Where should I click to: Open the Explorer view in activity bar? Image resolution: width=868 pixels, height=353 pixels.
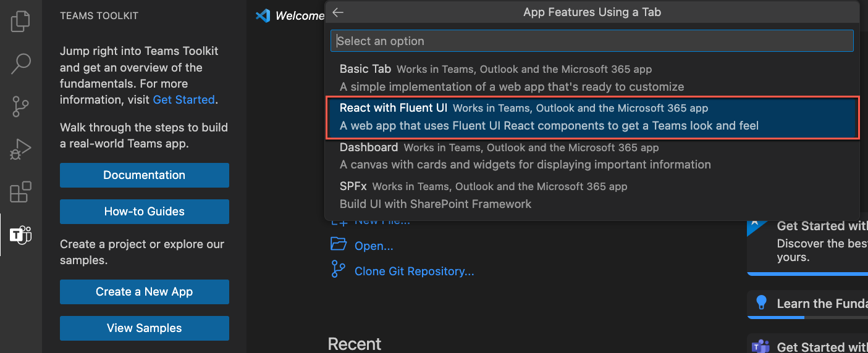[20, 21]
